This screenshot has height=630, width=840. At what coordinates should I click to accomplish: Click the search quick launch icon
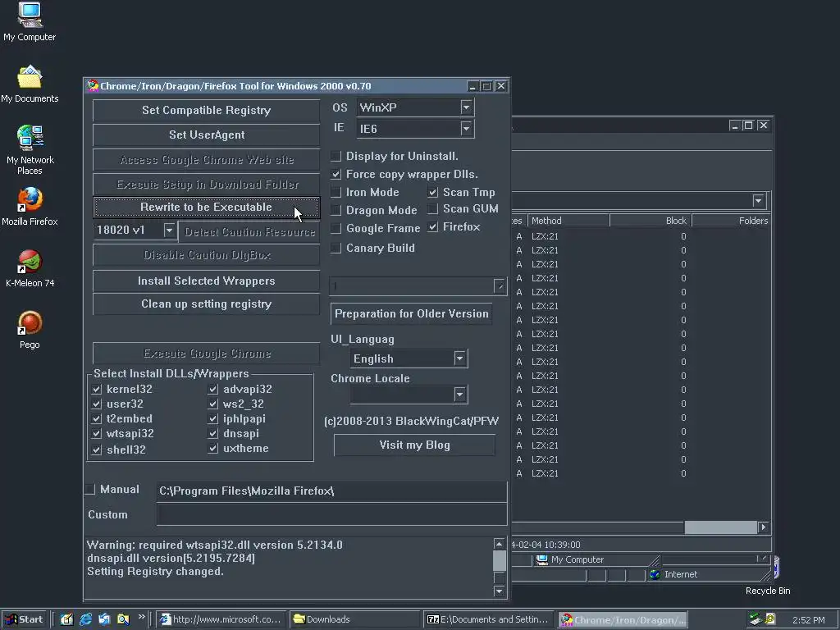click(123, 619)
